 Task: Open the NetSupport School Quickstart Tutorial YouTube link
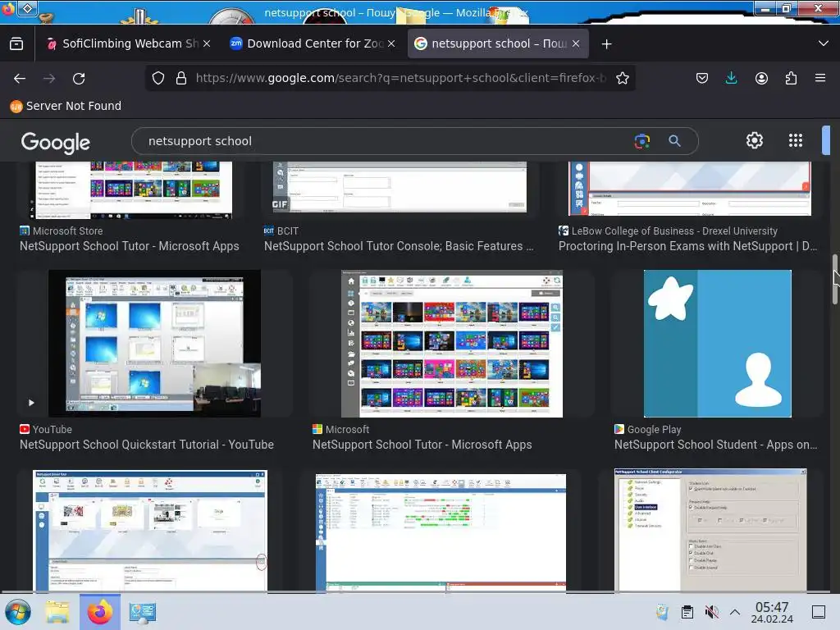pos(146,445)
